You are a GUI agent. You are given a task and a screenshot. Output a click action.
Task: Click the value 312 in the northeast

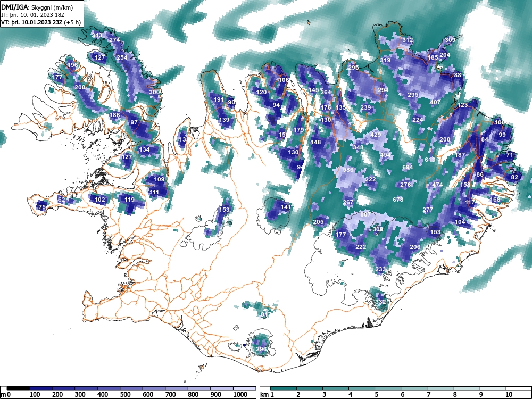pyautogui.click(x=408, y=40)
